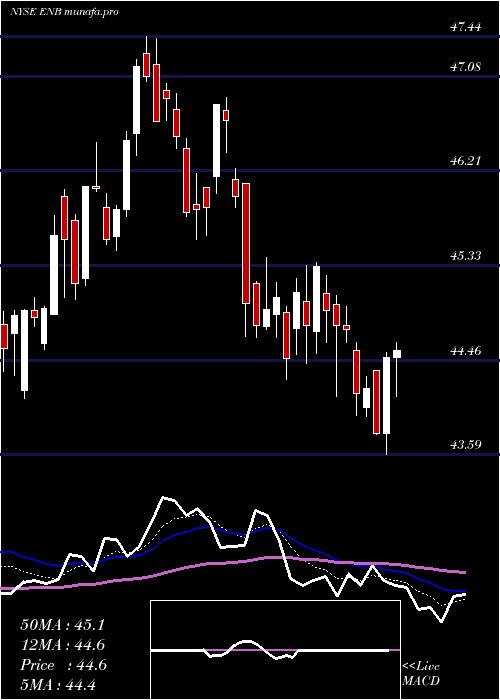
Task: Select the 44.46 price level label
Action: (x=466, y=351)
